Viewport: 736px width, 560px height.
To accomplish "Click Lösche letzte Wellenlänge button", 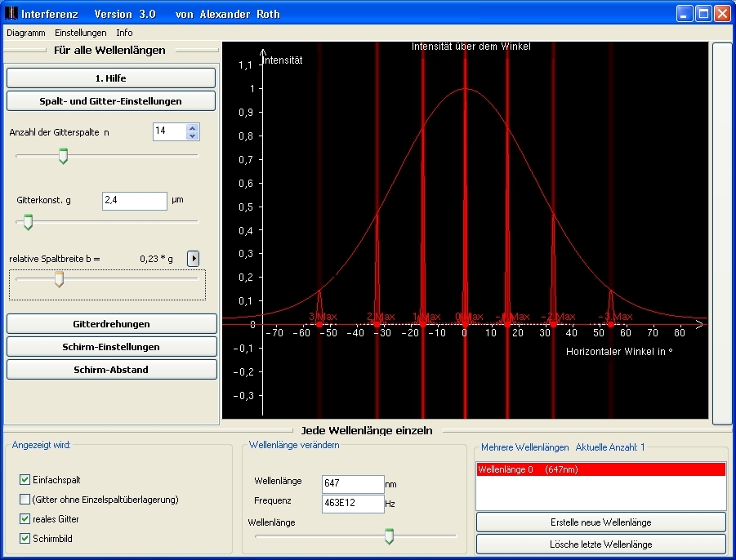I will point(600,544).
